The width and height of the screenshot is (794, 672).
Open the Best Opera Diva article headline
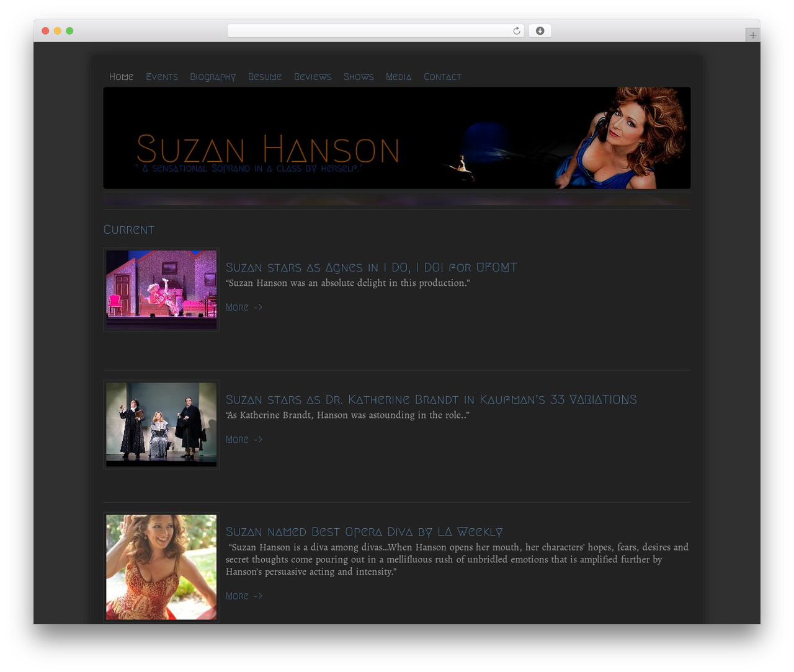[364, 531]
